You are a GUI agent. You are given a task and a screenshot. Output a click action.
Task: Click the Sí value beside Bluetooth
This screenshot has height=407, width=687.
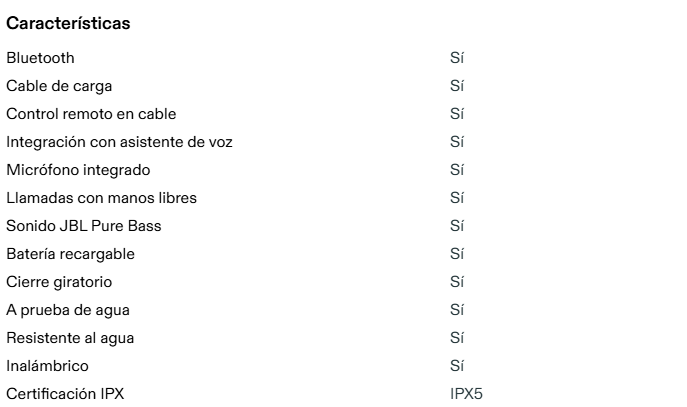457,58
